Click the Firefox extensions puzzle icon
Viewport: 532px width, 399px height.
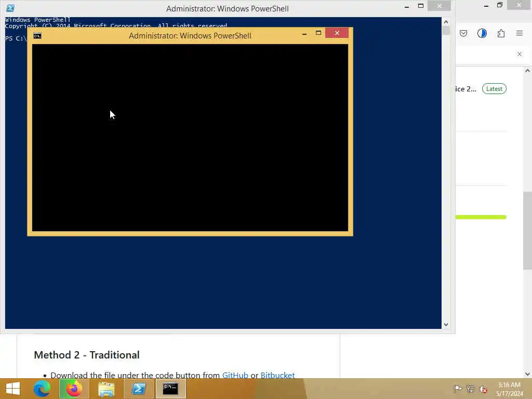(x=501, y=33)
